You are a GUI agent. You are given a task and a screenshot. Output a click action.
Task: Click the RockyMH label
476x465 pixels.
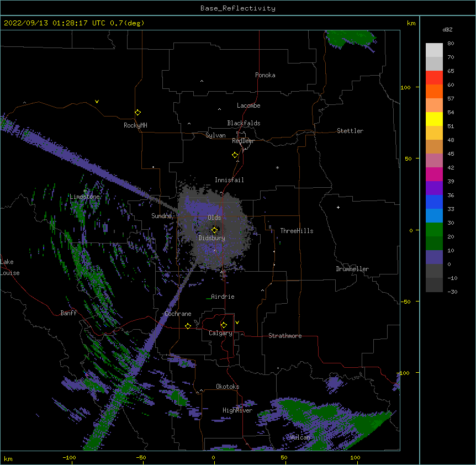(135, 125)
